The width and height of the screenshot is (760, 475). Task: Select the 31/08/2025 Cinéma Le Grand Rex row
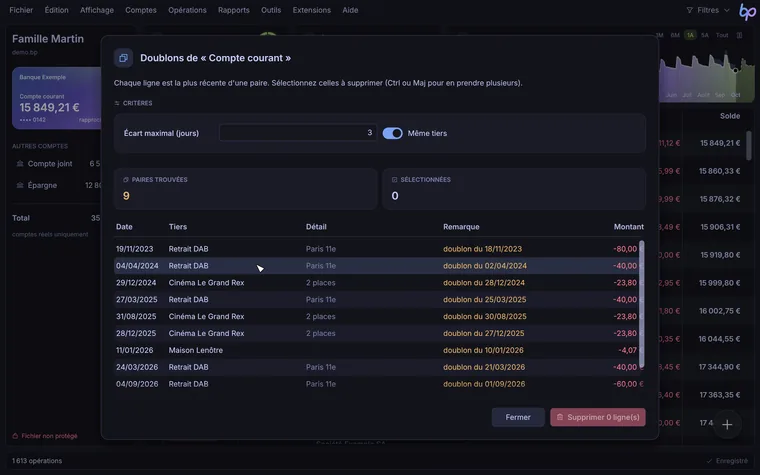(379, 317)
